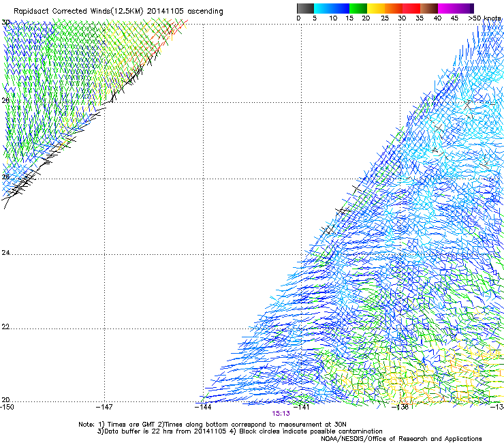Click the '-141' longitude axis label

(301, 407)
